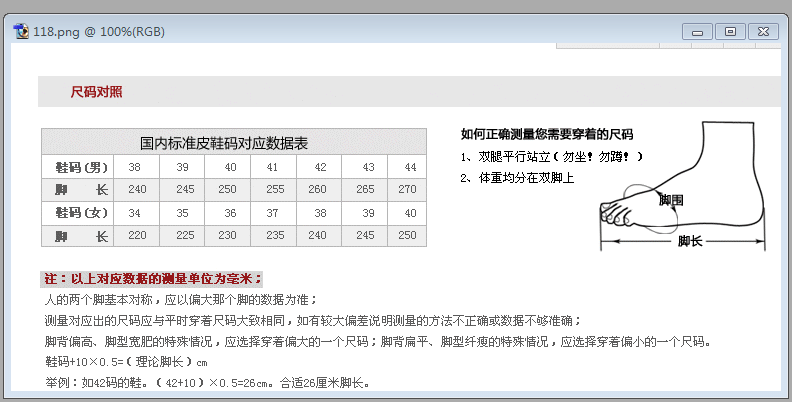792x402 pixels.
Task: Click foot length cell 220
Action: click(137, 235)
